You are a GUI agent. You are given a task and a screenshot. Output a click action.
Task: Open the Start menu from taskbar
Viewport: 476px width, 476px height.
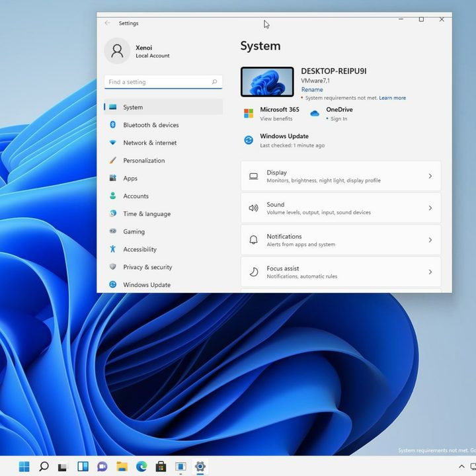[24, 466]
